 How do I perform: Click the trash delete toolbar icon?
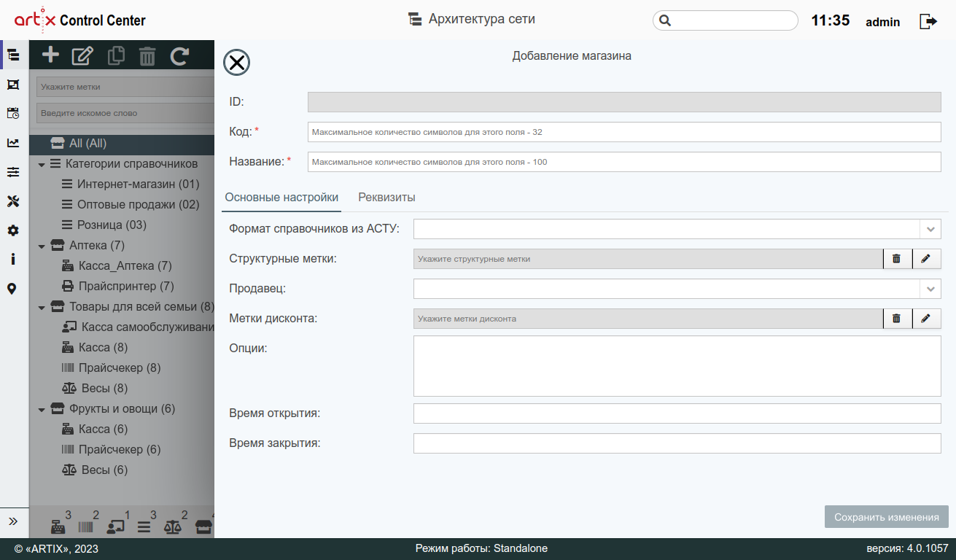pos(147,55)
